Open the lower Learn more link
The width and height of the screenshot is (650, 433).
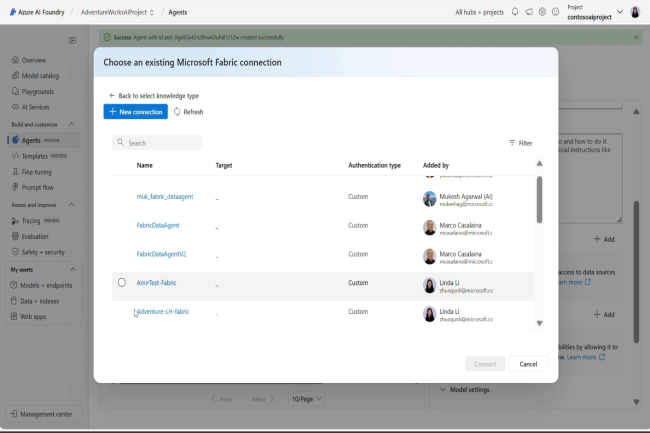586,357
